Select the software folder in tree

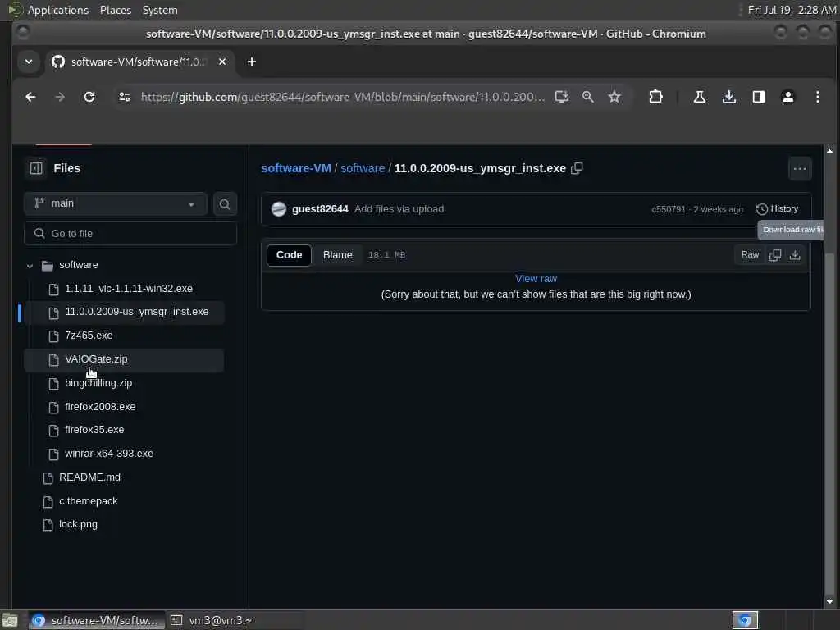coord(78,265)
